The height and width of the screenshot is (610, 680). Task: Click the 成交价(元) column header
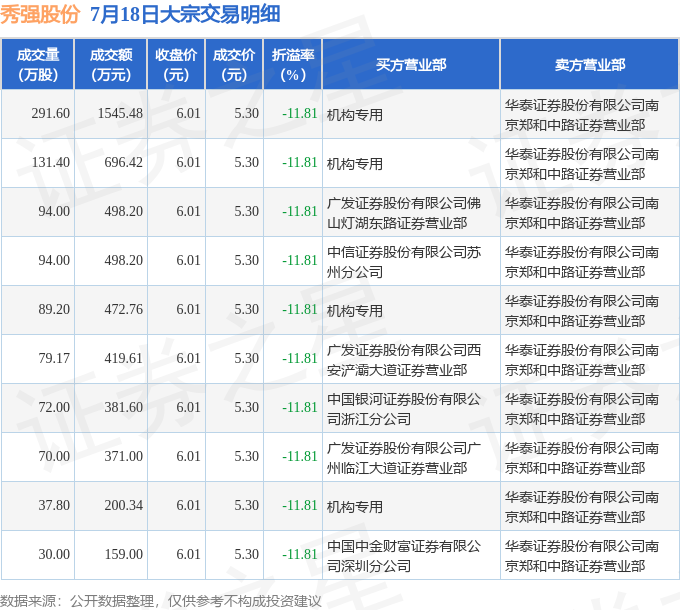(234, 65)
